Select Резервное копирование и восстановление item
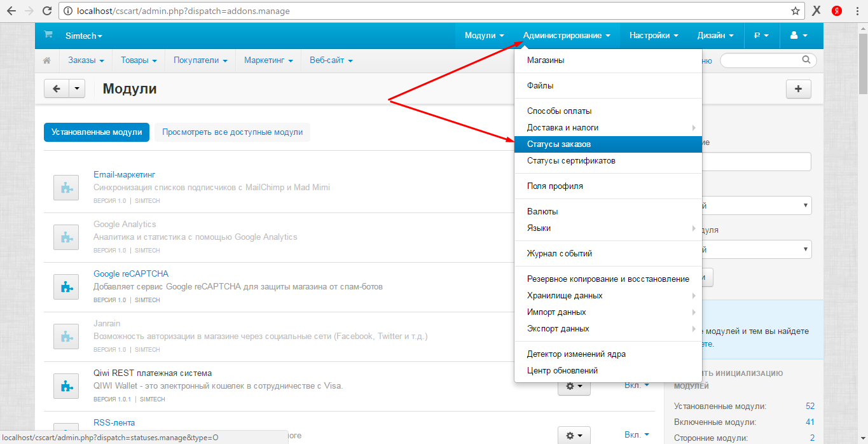The width and height of the screenshot is (868, 444). (x=608, y=279)
